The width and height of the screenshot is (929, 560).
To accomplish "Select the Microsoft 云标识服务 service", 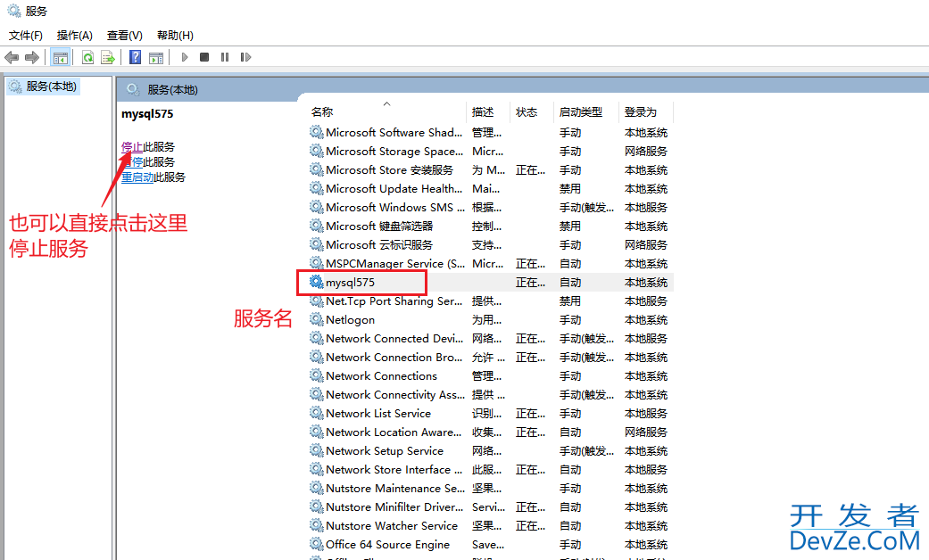I will (491, 245).
